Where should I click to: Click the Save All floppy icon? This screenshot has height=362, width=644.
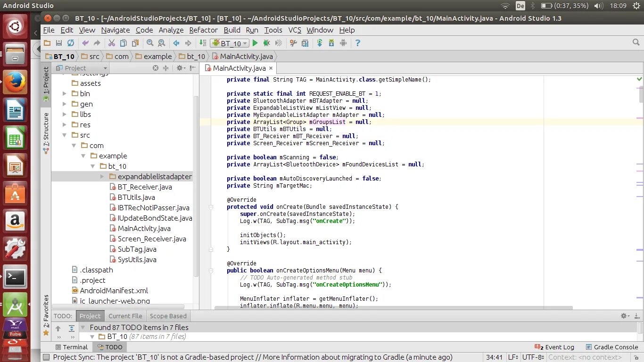click(59, 43)
